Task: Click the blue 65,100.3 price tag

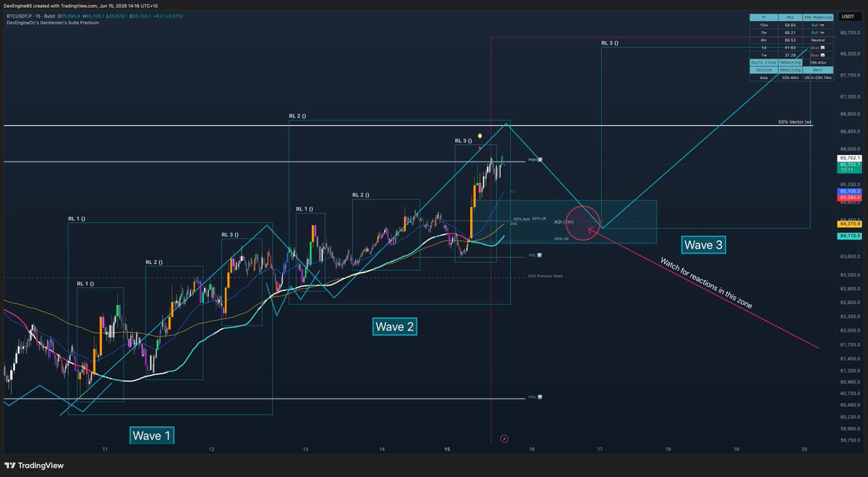Action: coord(849,191)
